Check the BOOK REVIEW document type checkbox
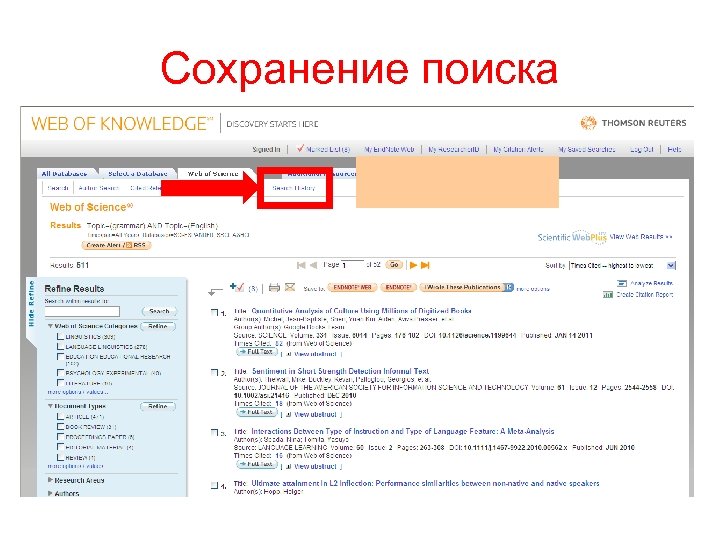The width and height of the screenshot is (720, 540). coord(60,427)
